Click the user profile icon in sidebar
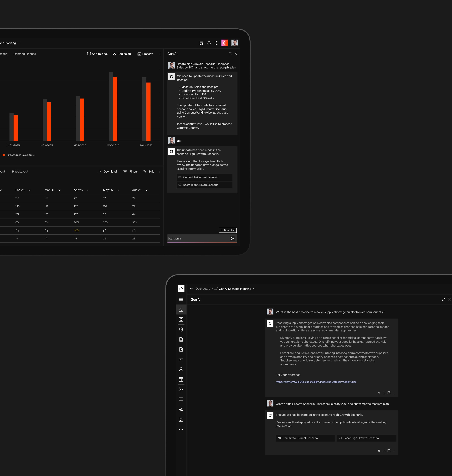452x476 pixels. click(x=181, y=369)
